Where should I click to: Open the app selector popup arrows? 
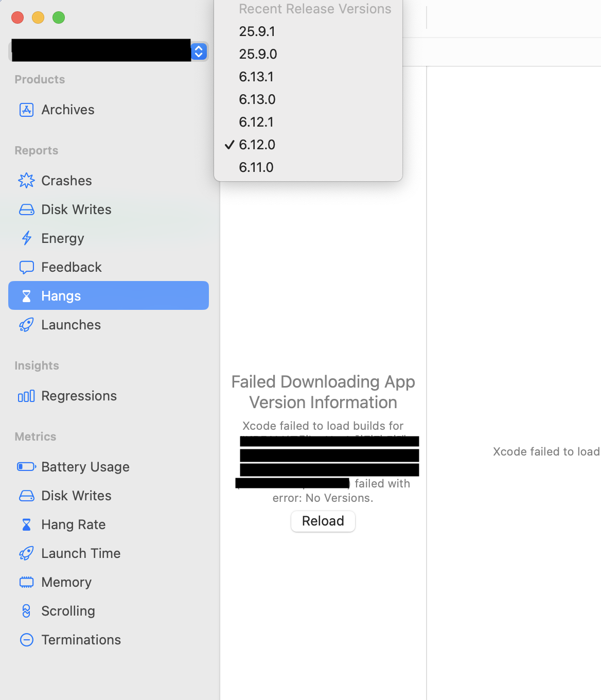click(199, 51)
